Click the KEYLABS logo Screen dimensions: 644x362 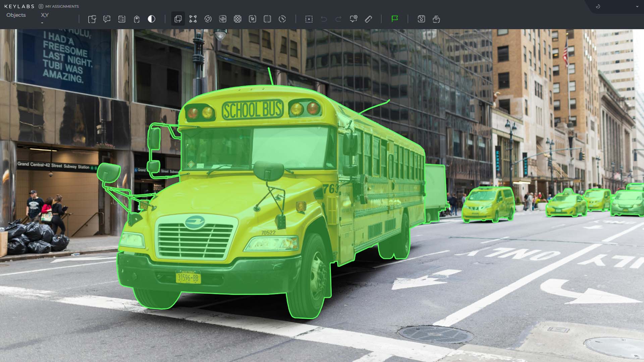coord(19,6)
